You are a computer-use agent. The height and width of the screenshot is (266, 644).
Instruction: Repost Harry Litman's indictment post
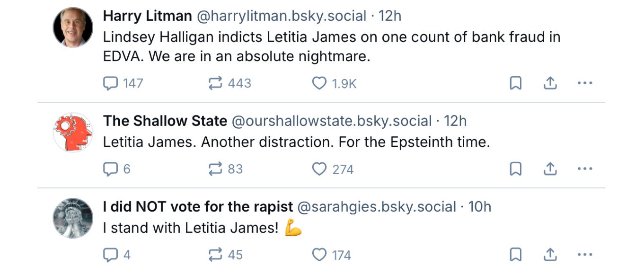tap(215, 84)
